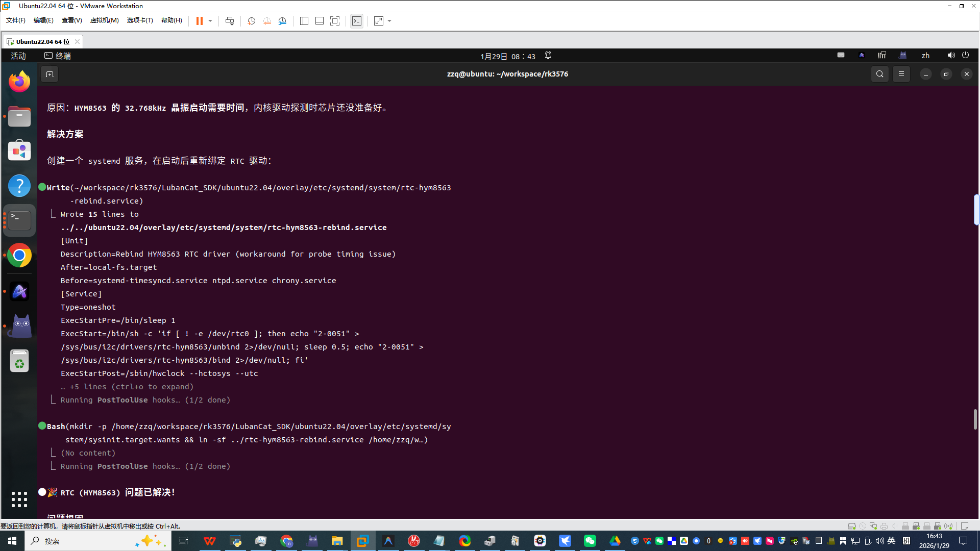Expand the pause button dropdown arrow
This screenshot has width=980, height=551.
pyautogui.click(x=210, y=21)
